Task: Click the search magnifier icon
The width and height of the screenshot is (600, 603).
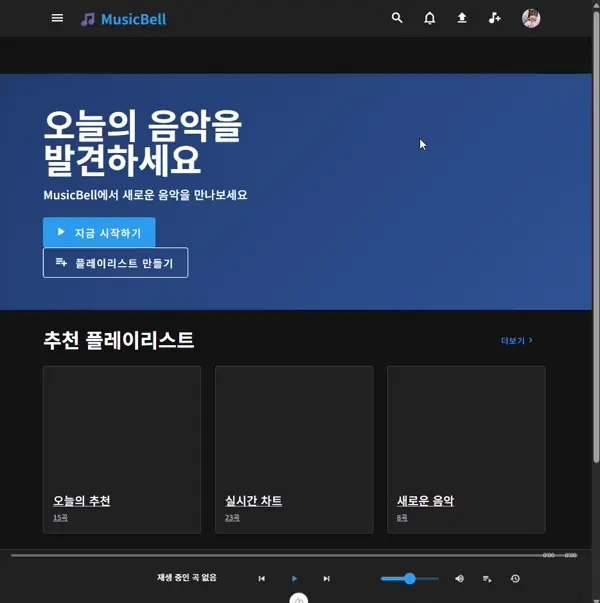Action: tap(397, 18)
